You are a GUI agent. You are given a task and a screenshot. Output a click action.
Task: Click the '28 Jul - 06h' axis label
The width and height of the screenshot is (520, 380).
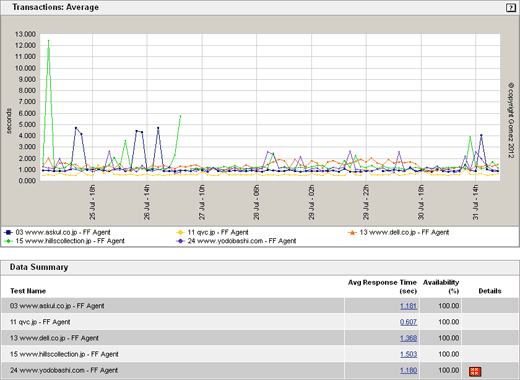coord(256,202)
